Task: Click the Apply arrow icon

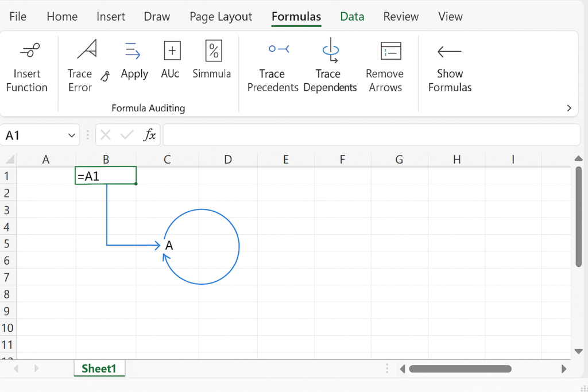Action: [134, 52]
